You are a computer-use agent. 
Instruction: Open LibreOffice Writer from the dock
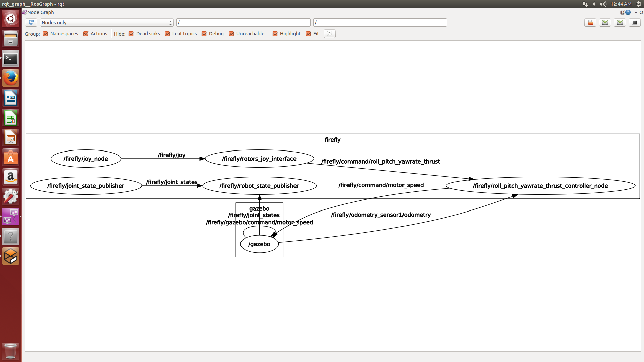[11, 98]
